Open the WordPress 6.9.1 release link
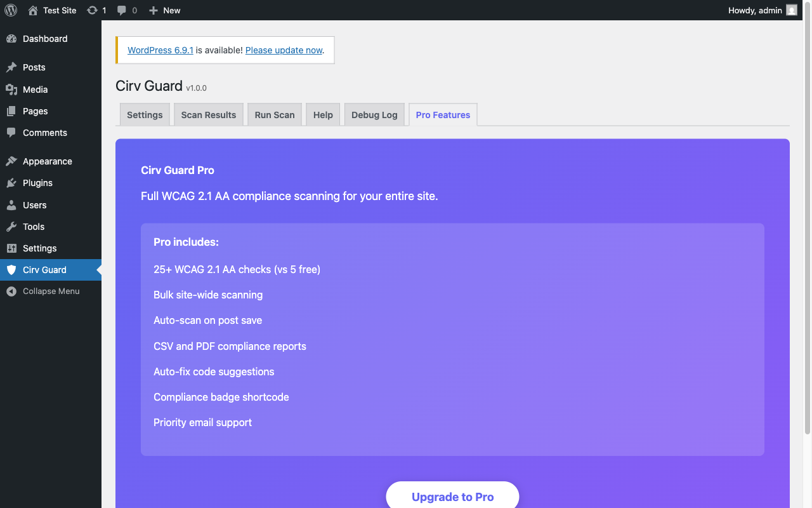The image size is (812, 508). click(160, 50)
